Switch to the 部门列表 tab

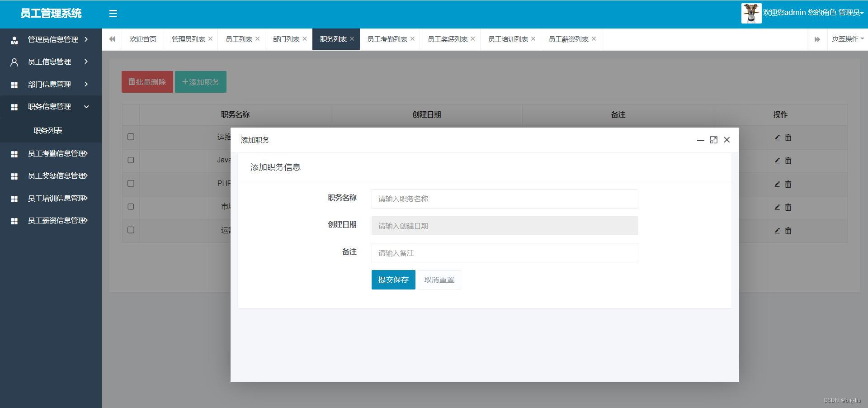pos(286,39)
